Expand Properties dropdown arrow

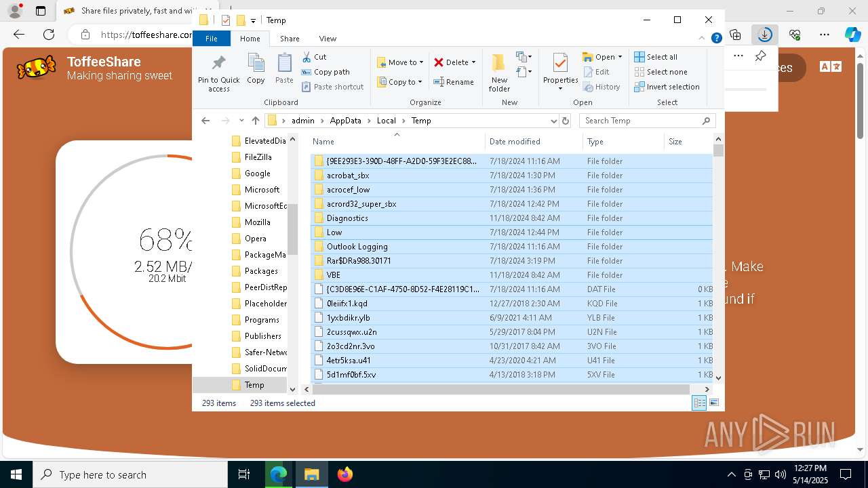[560, 89]
